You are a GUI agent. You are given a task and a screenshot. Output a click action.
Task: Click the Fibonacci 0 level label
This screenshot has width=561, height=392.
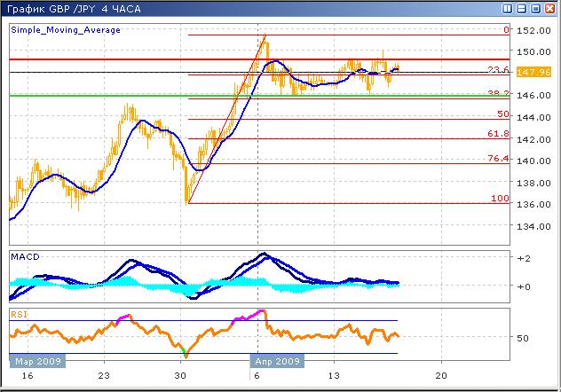pyautogui.click(x=506, y=30)
